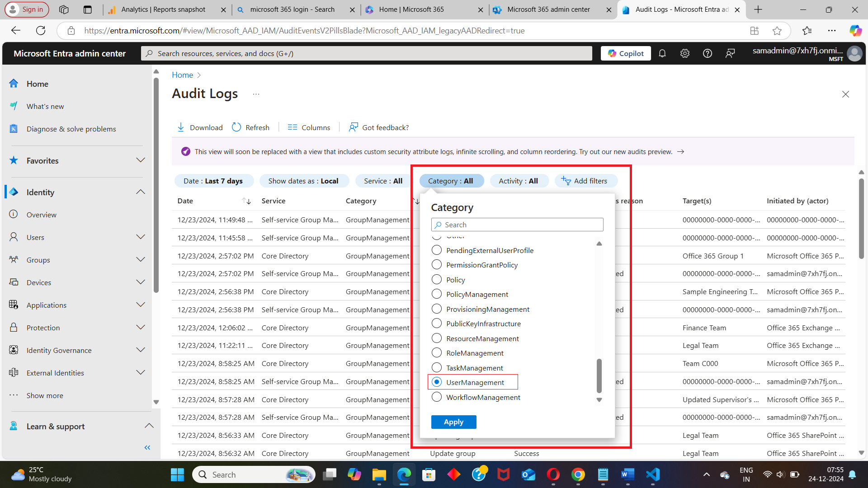Expand the Groups sidebar section
Image resolution: width=868 pixels, height=488 pixels.
(x=141, y=260)
